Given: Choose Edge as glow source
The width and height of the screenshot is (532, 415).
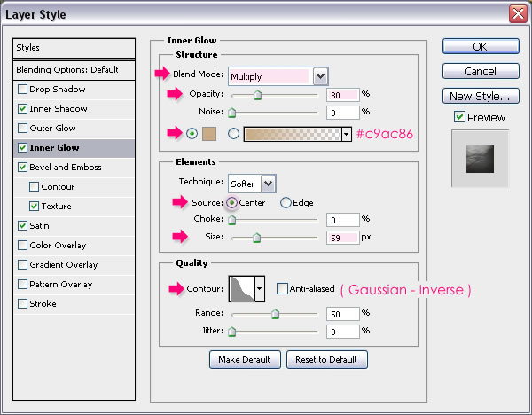Looking at the screenshot, I should click(286, 203).
